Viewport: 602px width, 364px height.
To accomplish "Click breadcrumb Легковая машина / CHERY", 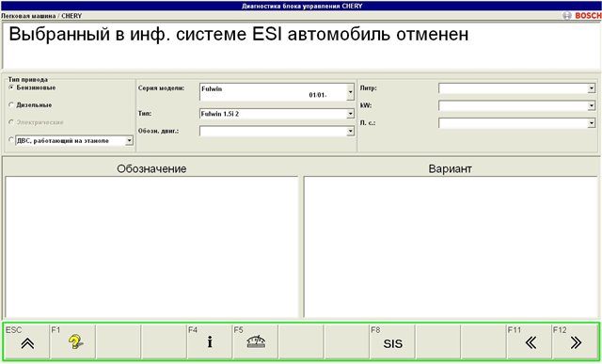I will coord(41,16).
